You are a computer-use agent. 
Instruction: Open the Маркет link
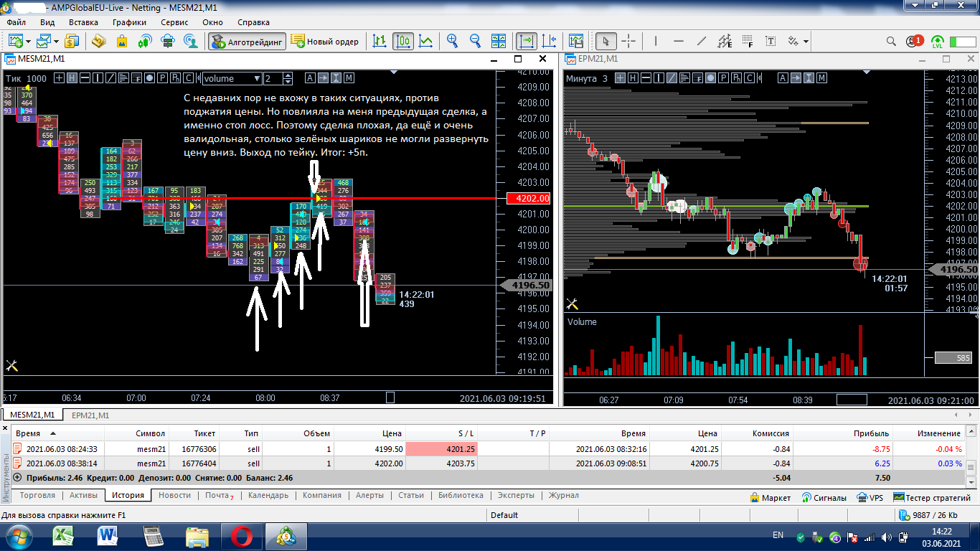pyautogui.click(x=770, y=497)
